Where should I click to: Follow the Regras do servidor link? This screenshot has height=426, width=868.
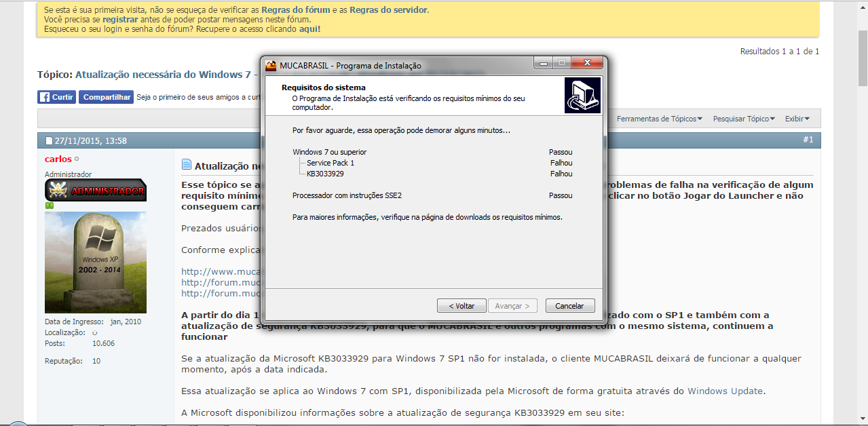(x=388, y=10)
